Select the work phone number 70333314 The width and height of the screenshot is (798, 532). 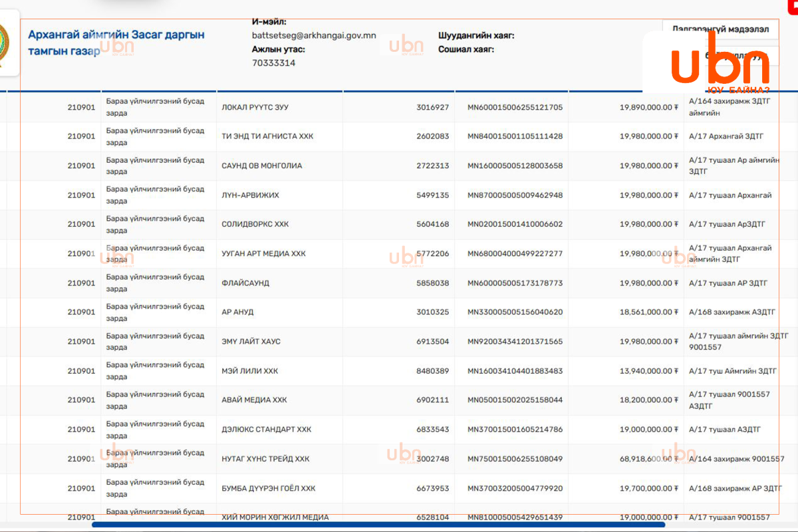(x=274, y=63)
